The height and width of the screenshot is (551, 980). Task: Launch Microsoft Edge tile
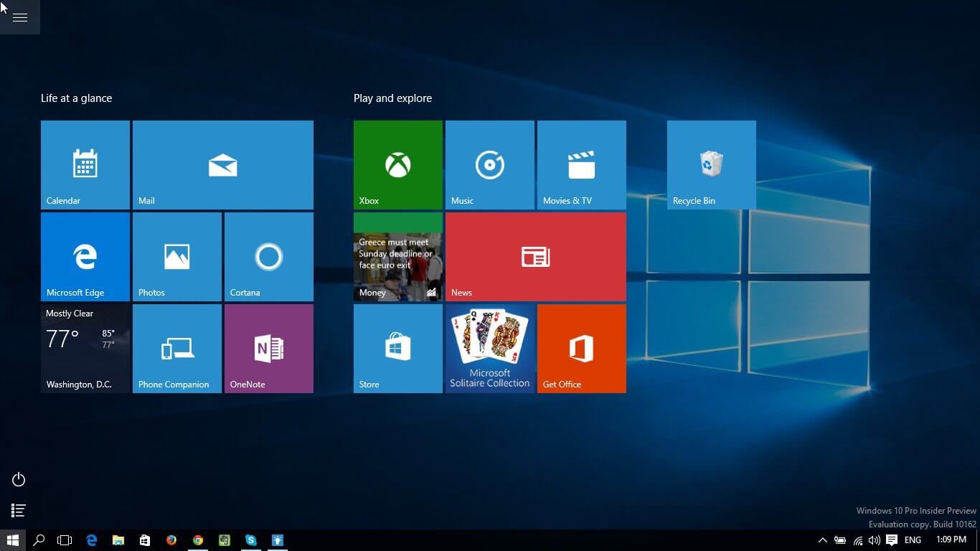pos(85,257)
